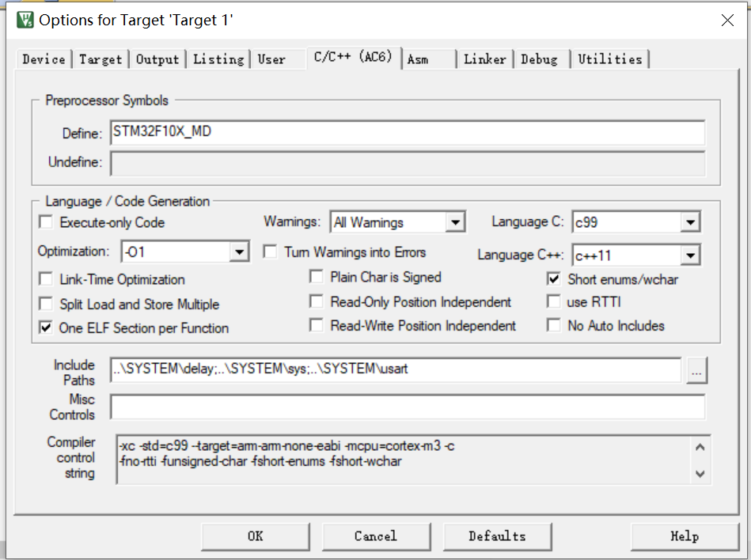The height and width of the screenshot is (560, 751).
Task: Enable Read-Write Position Independent
Action: pos(316,325)
